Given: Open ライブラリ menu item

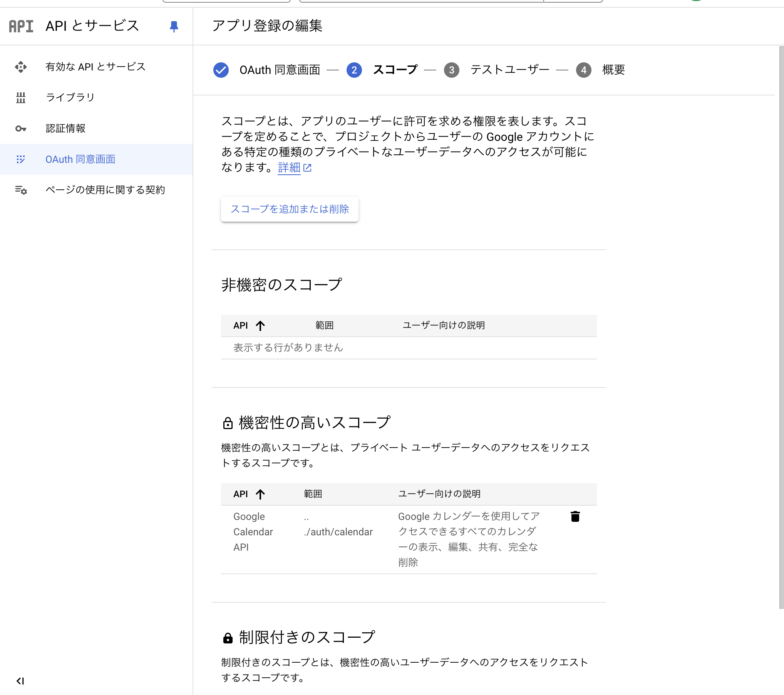Looking at the screenshot, I should 96,98.
